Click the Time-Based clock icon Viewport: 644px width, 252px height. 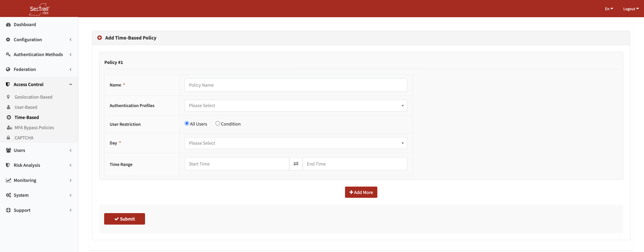click(x=9, y=117)
